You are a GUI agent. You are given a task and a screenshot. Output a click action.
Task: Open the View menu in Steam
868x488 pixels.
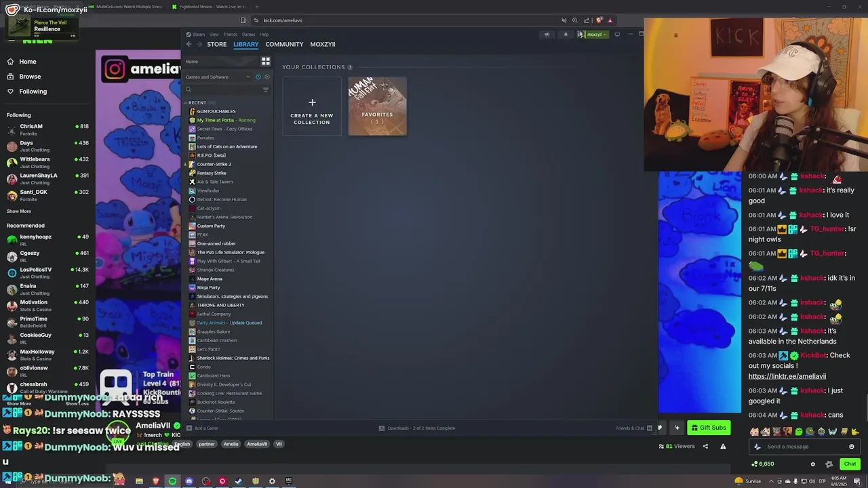click(214, 35)
